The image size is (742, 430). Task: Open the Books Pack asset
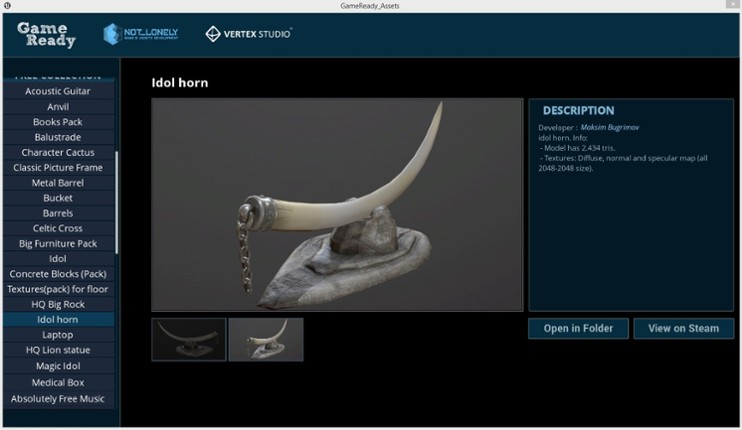[57, 122]
